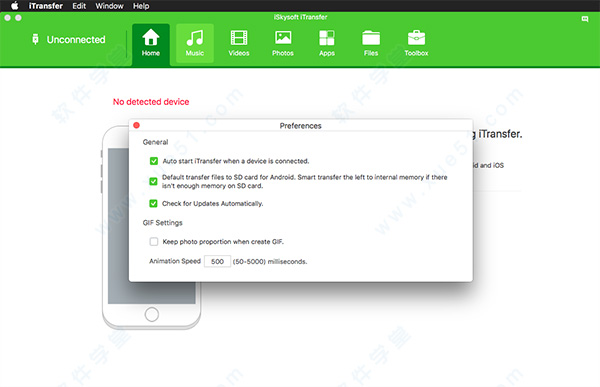Open the Files section
600x387 pixels.
click(x=371, y=43)
